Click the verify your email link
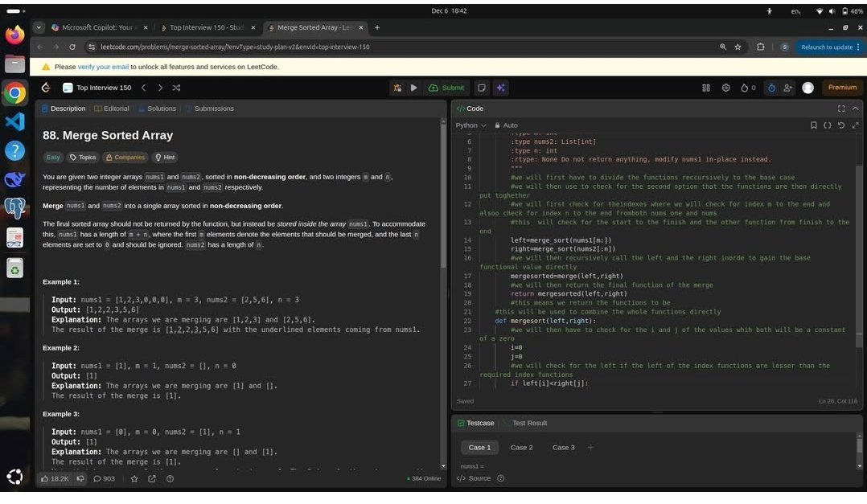Viewport: 867px width, 504px height. [103, 67]
